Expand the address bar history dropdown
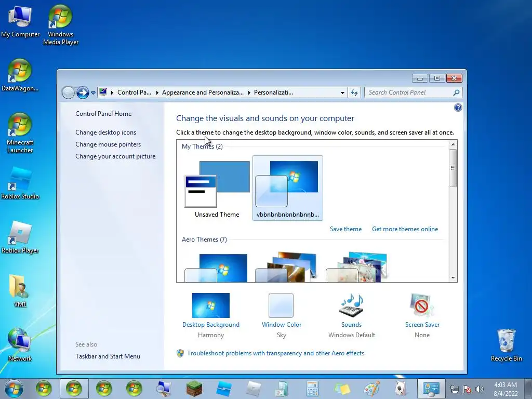 [342, 92]
